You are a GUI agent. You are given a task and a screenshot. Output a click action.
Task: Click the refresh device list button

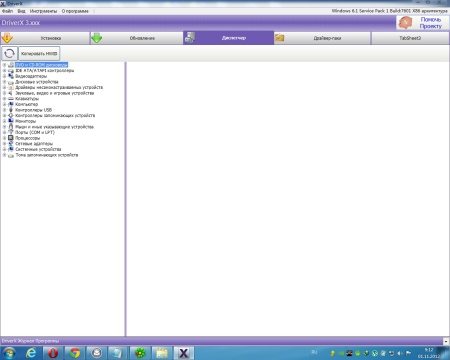coord(9,53)
